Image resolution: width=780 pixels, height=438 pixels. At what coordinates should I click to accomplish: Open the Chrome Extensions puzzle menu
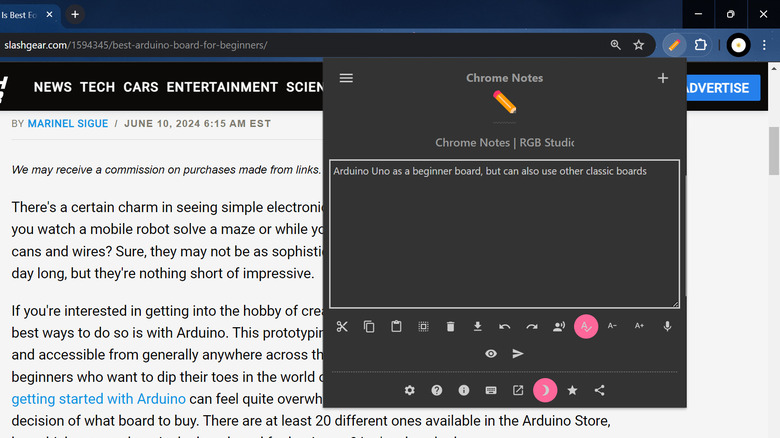701,45
